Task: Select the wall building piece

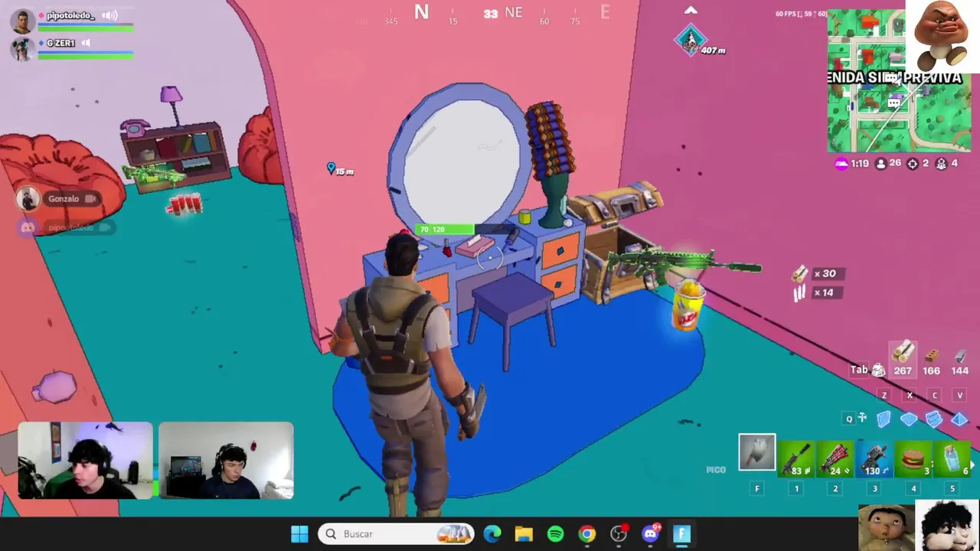Action: point(884,419)
